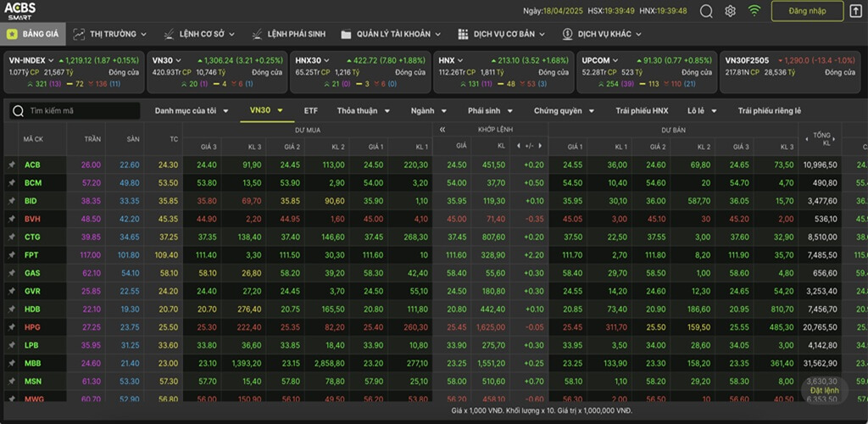Click the floating Đặt lệnh button
This screenshot has width=868, height=424.
click(x=824, y=390)
